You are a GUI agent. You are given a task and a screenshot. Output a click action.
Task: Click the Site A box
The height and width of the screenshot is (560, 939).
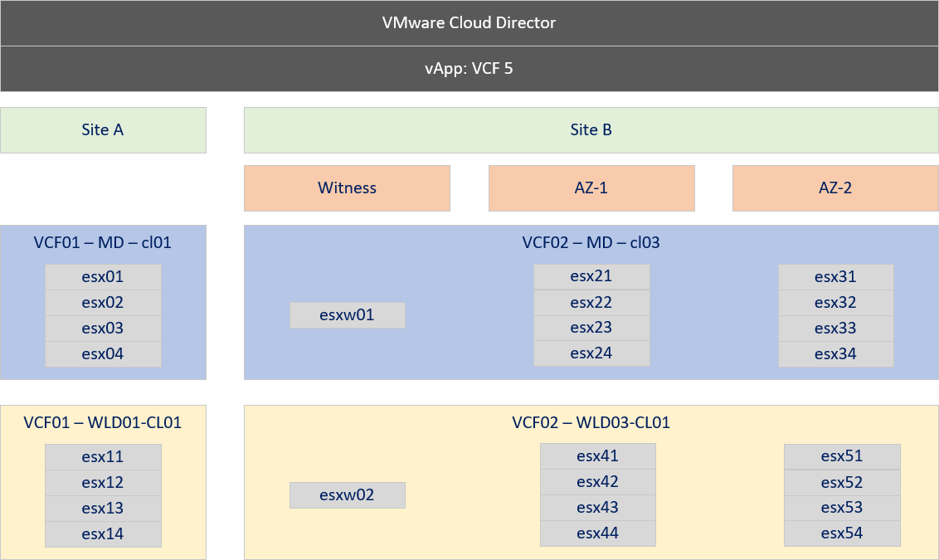[103, 130]
